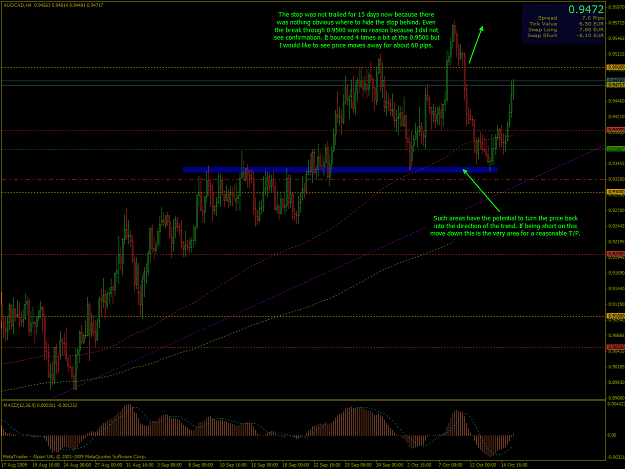Click the 7 Oct 08:00 time label

pos(450,465)
